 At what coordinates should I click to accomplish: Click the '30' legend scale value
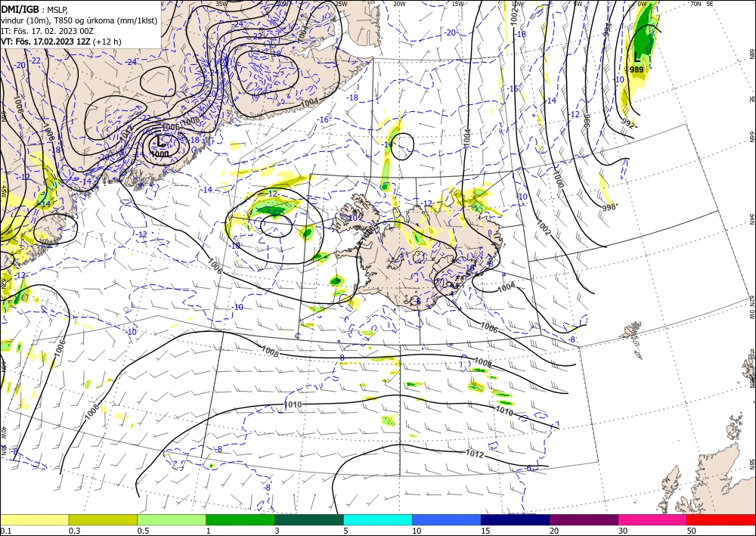coord(623,531)
